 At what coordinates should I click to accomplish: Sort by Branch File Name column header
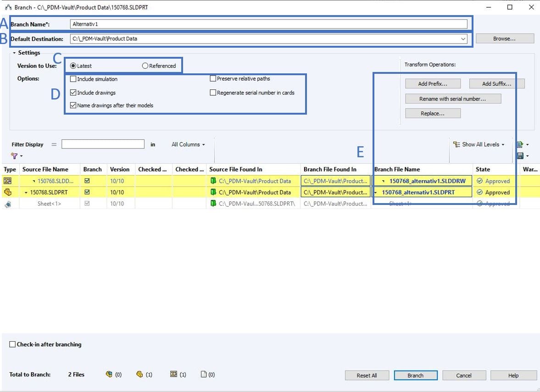(x=397, y=169)
